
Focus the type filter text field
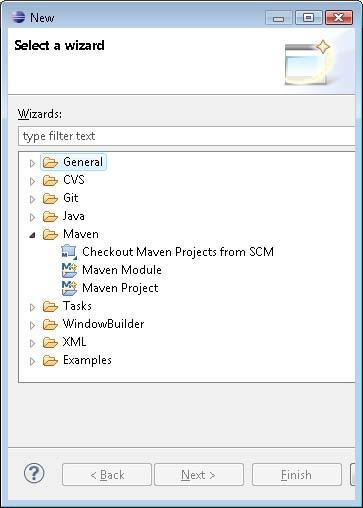coord(187,136)
